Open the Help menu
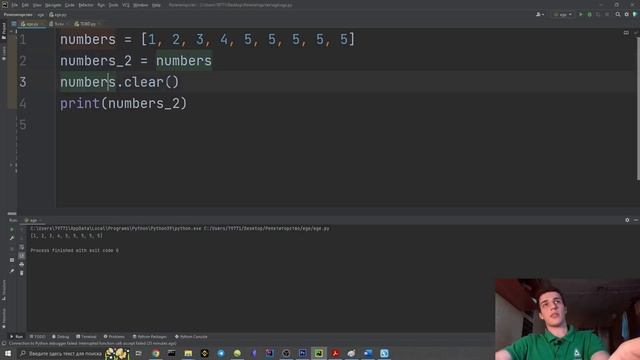Screen dimensions: 640x360 click(156, 5)
